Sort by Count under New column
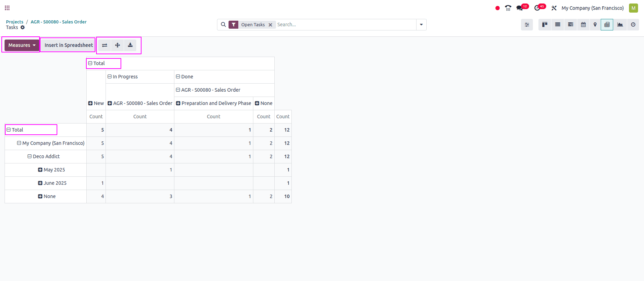Viewport: 644px width, 281px height. 96,117
